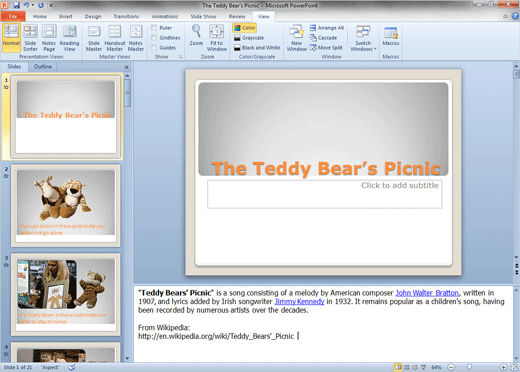Open the Review ribbon tab
Viewport: 520px width, 372px height.
tap(237, 16)
